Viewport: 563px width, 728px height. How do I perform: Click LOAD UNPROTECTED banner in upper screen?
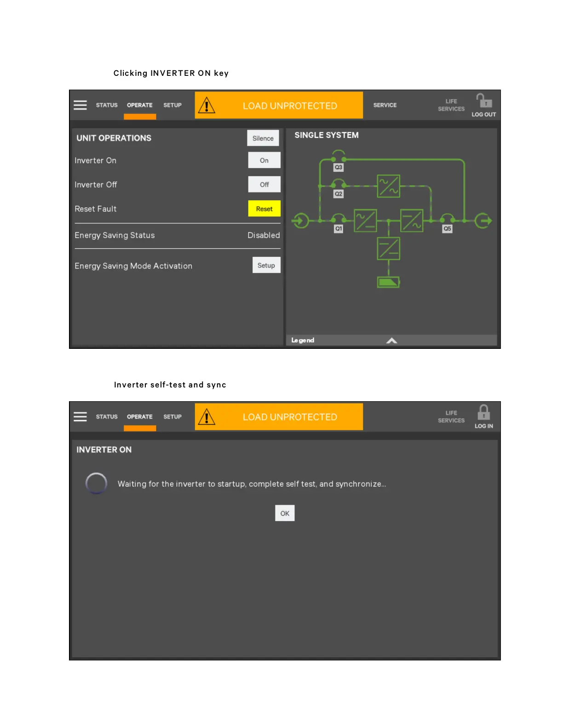point(279,105)
